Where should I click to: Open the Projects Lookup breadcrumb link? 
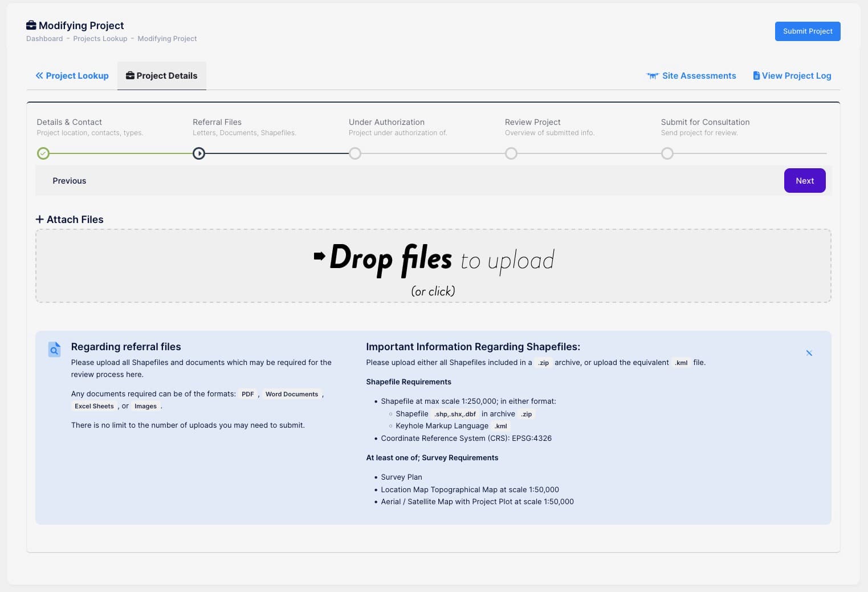(x=100, y=39)
